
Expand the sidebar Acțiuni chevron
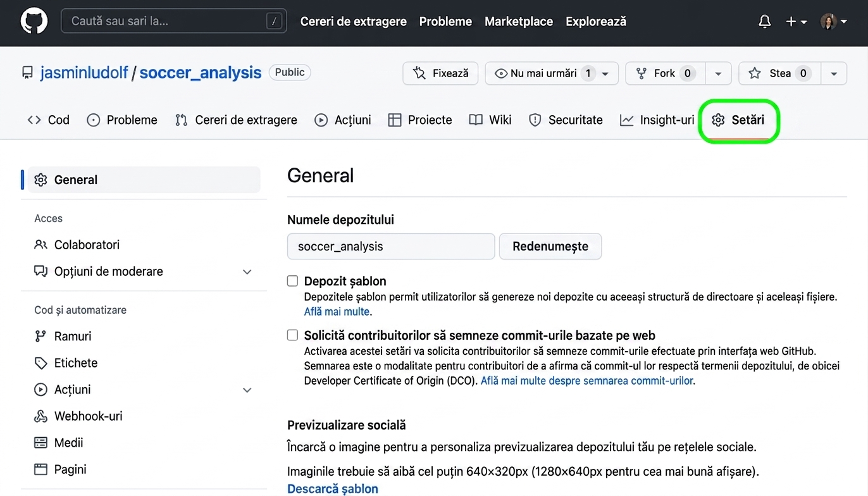[x=247, y=390]
